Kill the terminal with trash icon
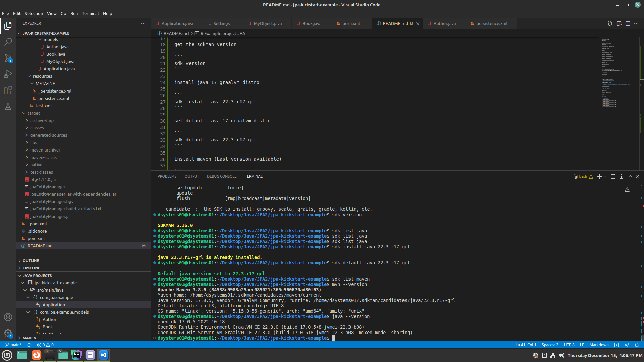The height and width of the screenshot is (362, 644). coord(621,176)
